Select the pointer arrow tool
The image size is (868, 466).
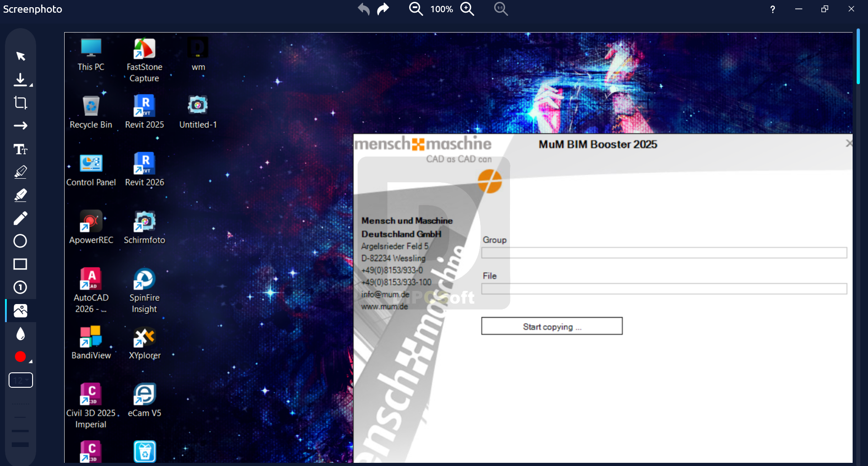pos(20,56)
